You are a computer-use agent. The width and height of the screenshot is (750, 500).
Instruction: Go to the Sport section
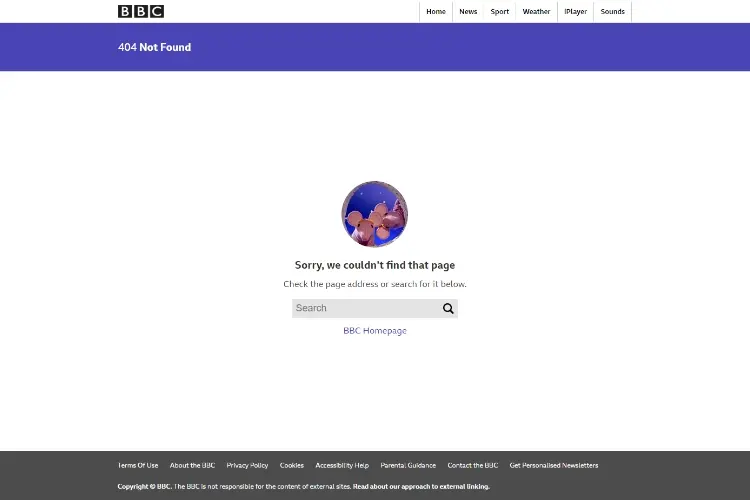(499, 11)
